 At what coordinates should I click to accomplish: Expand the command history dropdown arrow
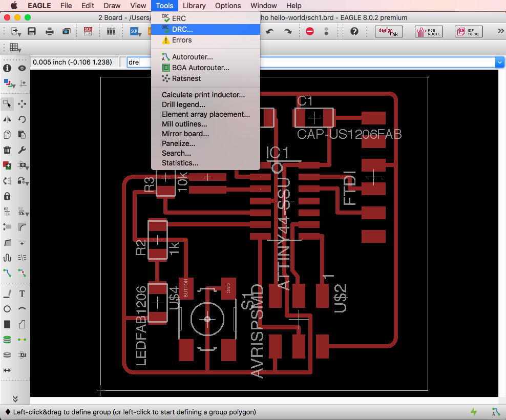click(x=499, y=62)
